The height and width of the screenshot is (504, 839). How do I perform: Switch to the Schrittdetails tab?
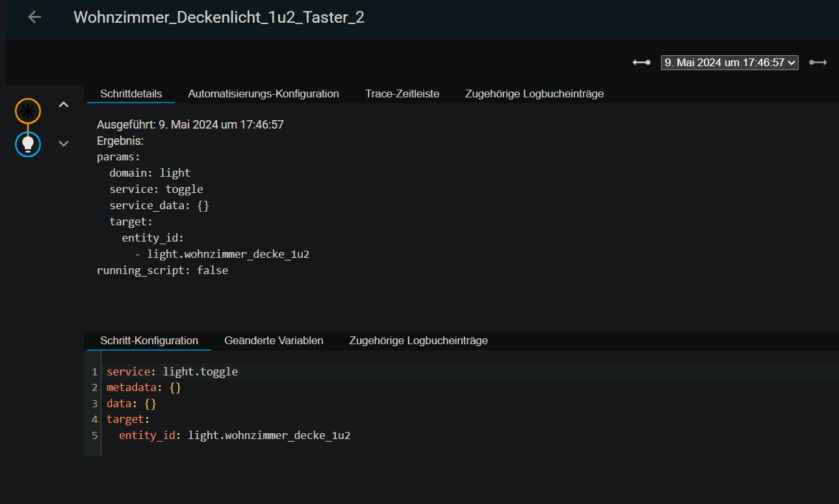[131, 94]
